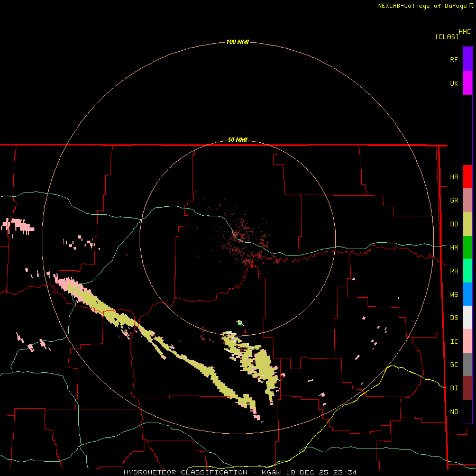The width and height of the screenshot is (476, 476).
Task: Click the BD legend label
Action: coord(454,224)
